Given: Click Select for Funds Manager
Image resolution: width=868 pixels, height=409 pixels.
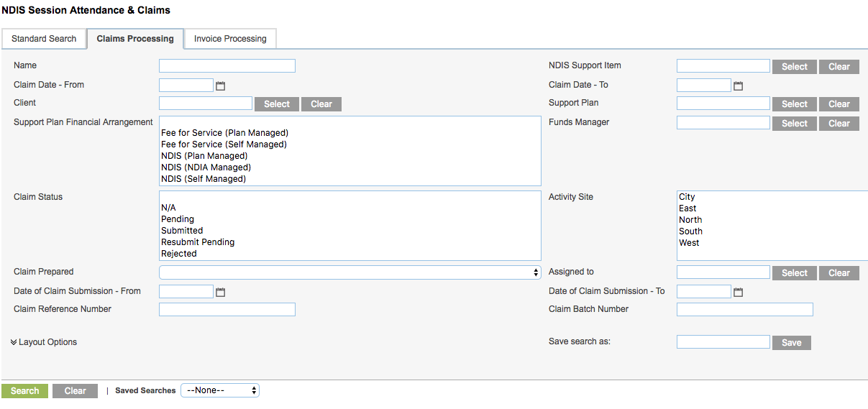Looking at the screenshot, I should coord(795,124).
